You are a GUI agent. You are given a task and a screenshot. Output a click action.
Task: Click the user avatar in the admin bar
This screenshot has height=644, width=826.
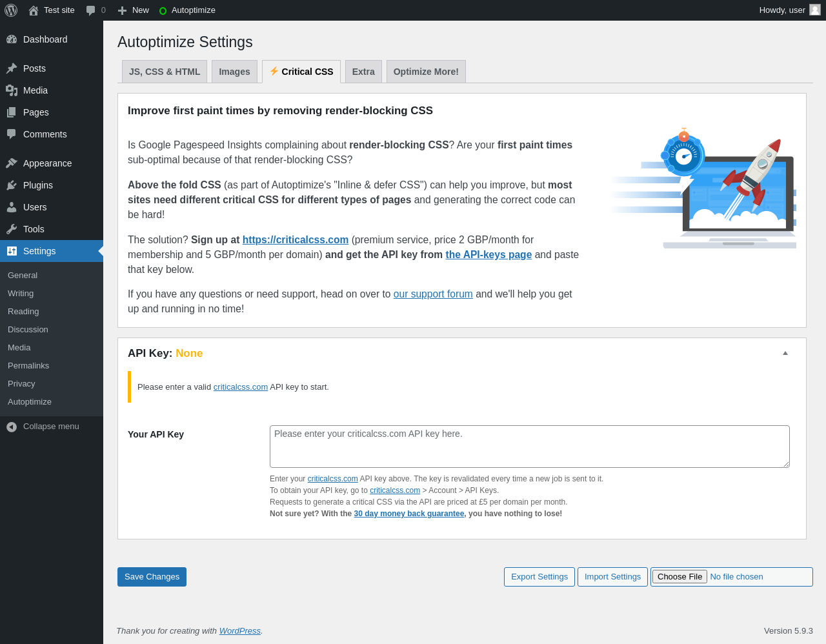click(x=815, y=10)
